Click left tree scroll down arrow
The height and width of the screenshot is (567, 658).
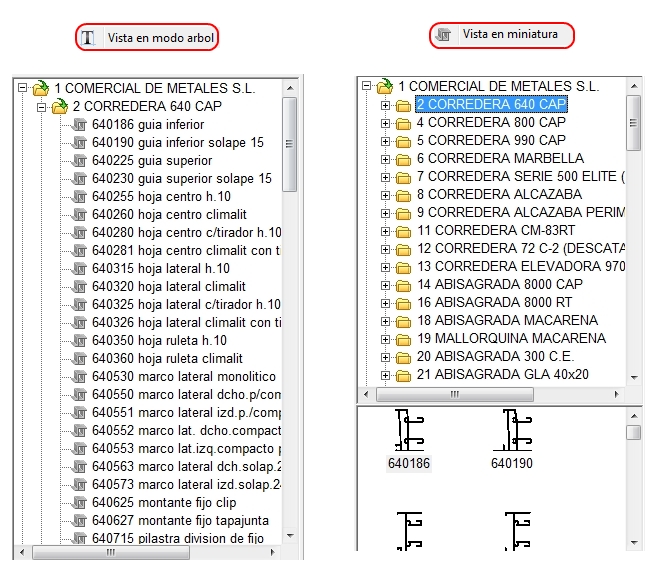[290, 536]
